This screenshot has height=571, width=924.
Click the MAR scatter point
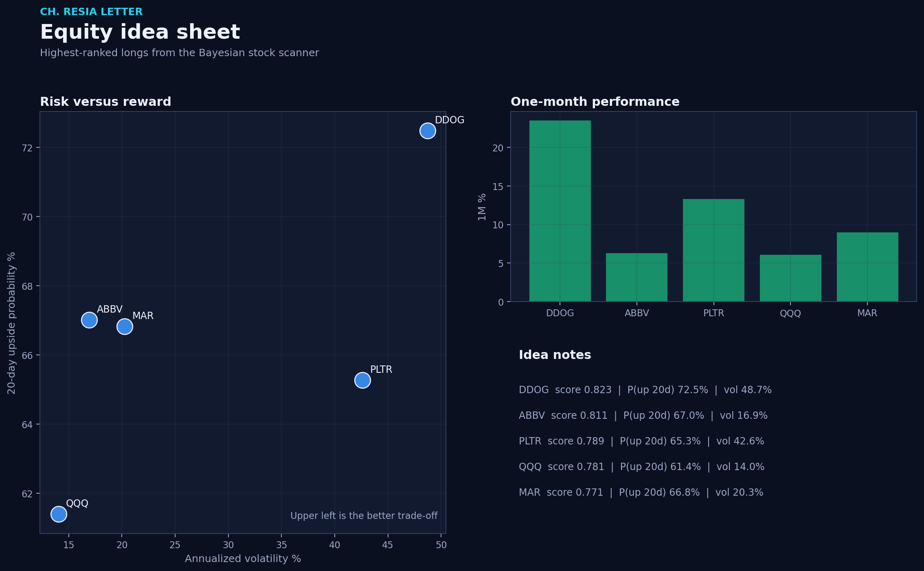125,326
